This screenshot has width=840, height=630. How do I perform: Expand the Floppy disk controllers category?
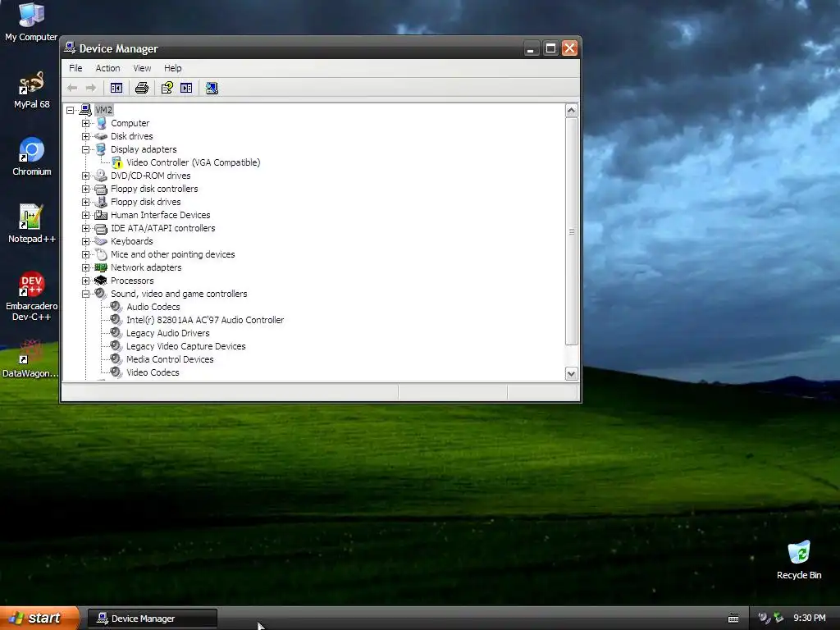[85, 189]
